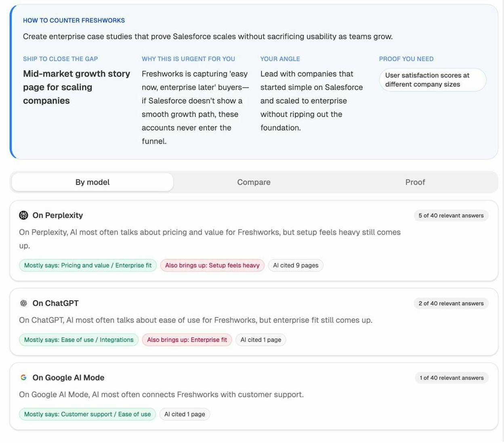Click the Perplexity summary about pricing and value
This screenshot has width=504, height=444.
(x=210, y=239)
